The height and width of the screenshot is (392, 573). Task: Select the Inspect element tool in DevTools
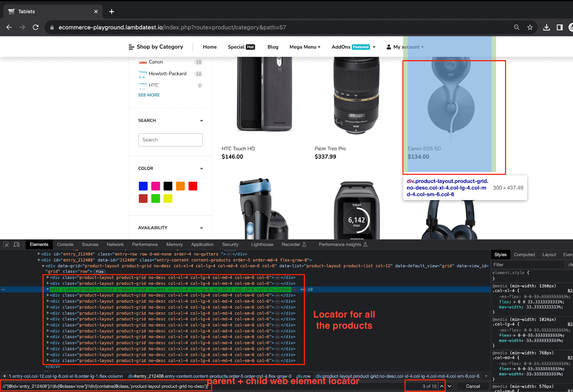(6, 244)
